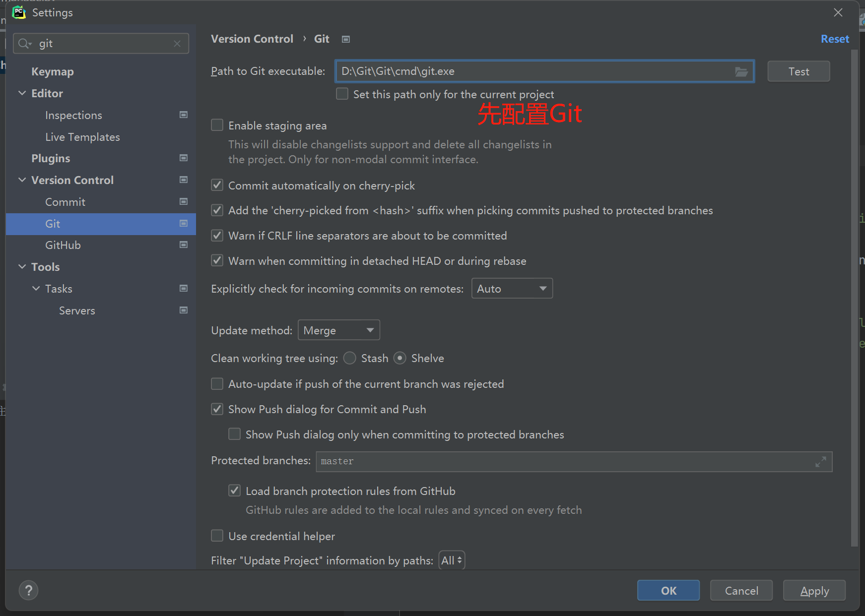Check 'Use credential helper' option
This screenshot has height=616, width=865.
tap(217, 536)
